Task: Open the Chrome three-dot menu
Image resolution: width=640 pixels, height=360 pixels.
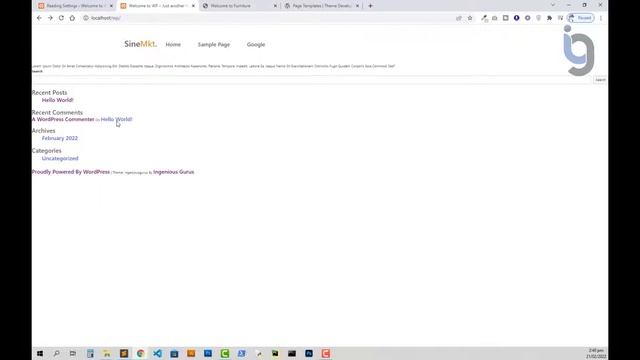Action: coord(600,18)
